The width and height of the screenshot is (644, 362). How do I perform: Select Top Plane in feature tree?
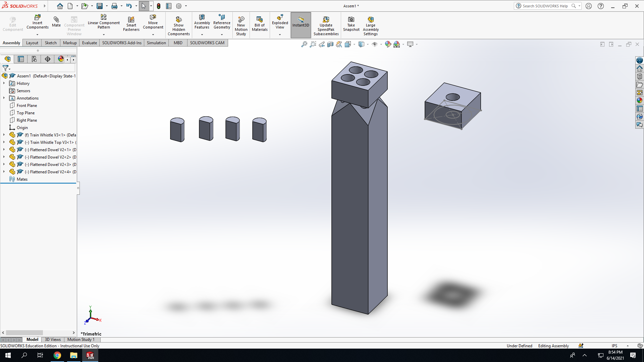pos(25,113)
